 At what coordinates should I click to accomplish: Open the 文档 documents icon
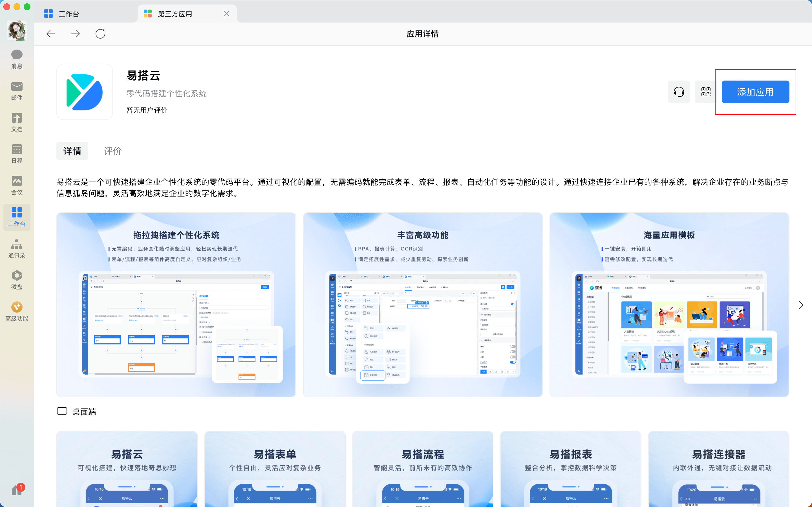[x=17, y=122]
